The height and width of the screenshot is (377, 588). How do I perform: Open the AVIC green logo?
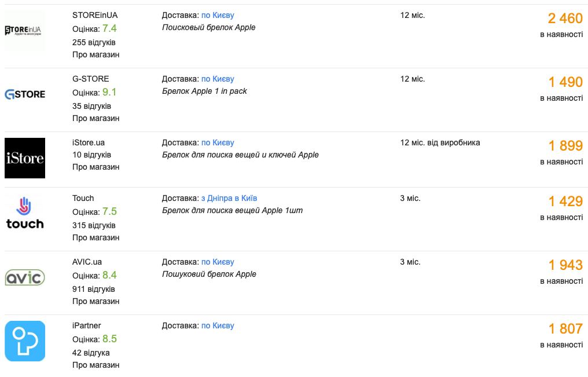pyautogui.click(x=25, y=277)
